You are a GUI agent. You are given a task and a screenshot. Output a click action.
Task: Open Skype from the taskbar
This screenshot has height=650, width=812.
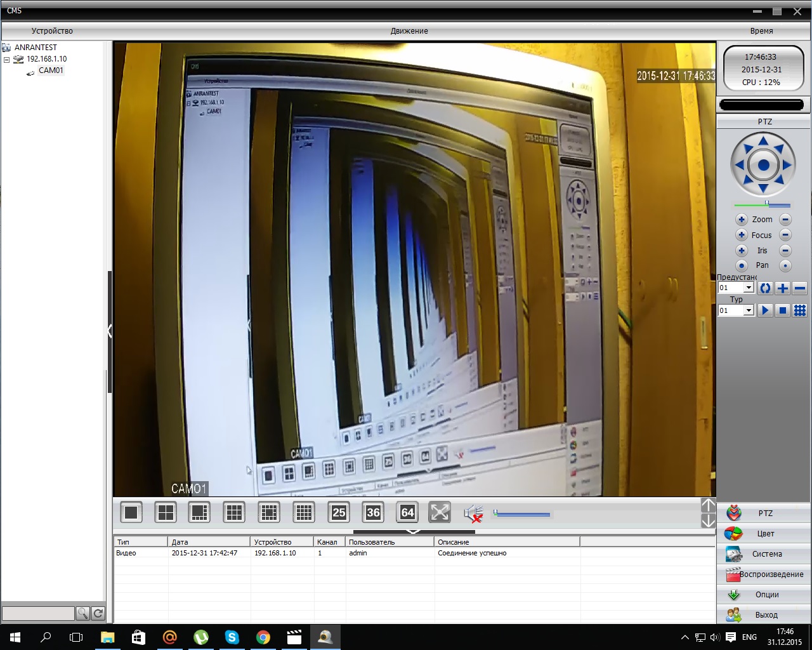click(232, 637)
